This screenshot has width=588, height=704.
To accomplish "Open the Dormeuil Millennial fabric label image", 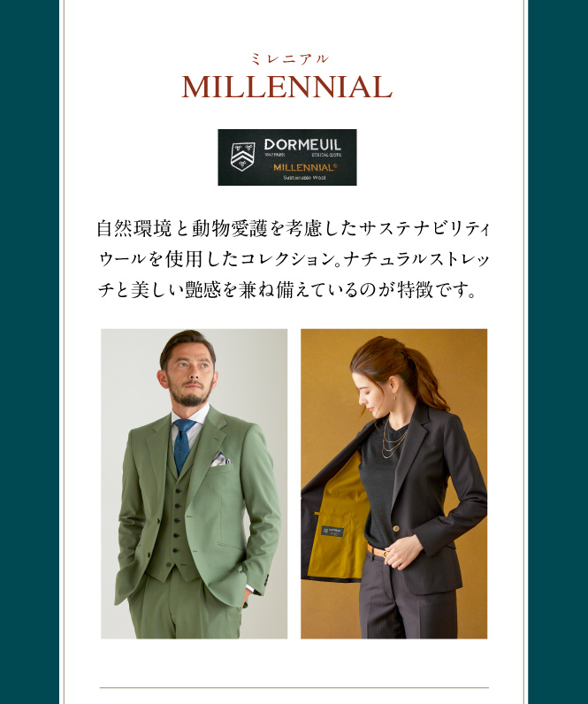I will 287,157.
